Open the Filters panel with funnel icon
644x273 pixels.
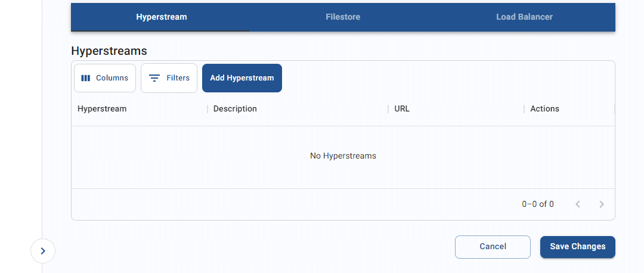click(x=169, y=78)
